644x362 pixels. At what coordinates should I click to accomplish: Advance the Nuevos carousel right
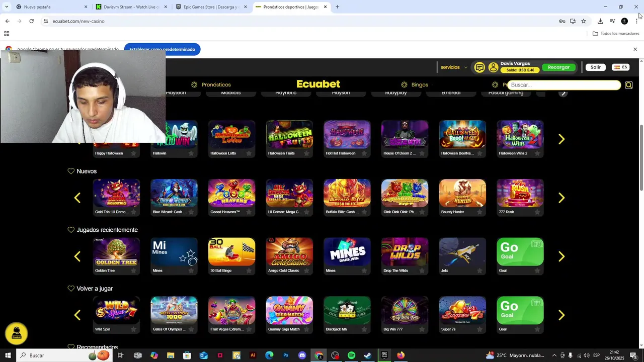click(561, 198)
